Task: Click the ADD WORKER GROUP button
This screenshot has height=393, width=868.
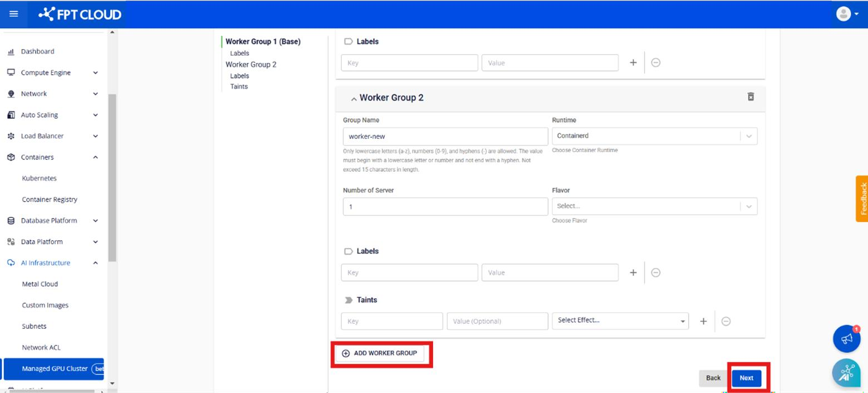Action: 379,353
